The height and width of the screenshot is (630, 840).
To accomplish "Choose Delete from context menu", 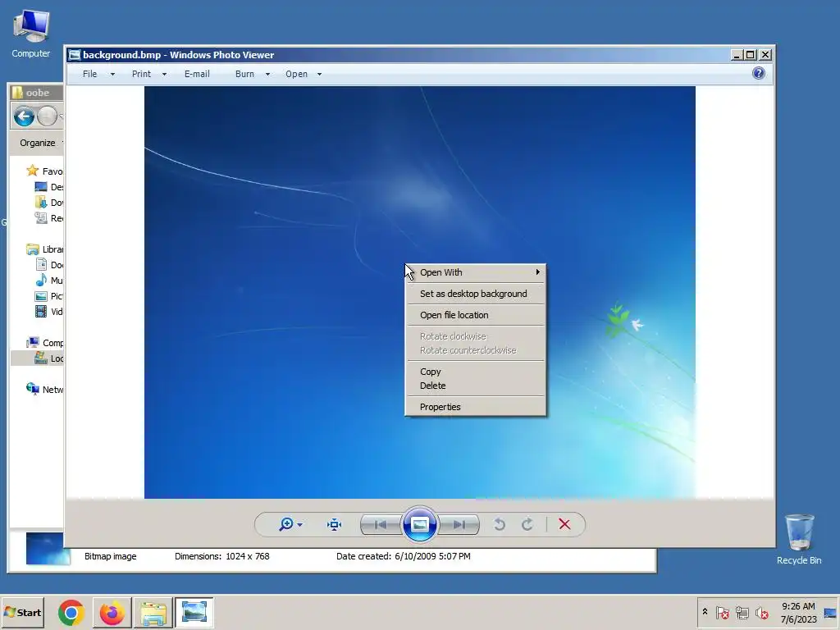I will pyautogui.click(x=476, y=386).
